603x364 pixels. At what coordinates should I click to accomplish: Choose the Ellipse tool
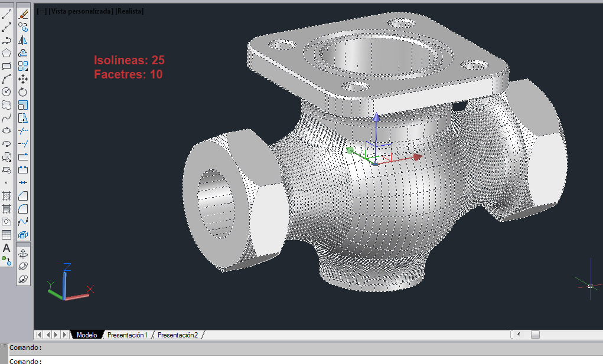pos(6,130)
